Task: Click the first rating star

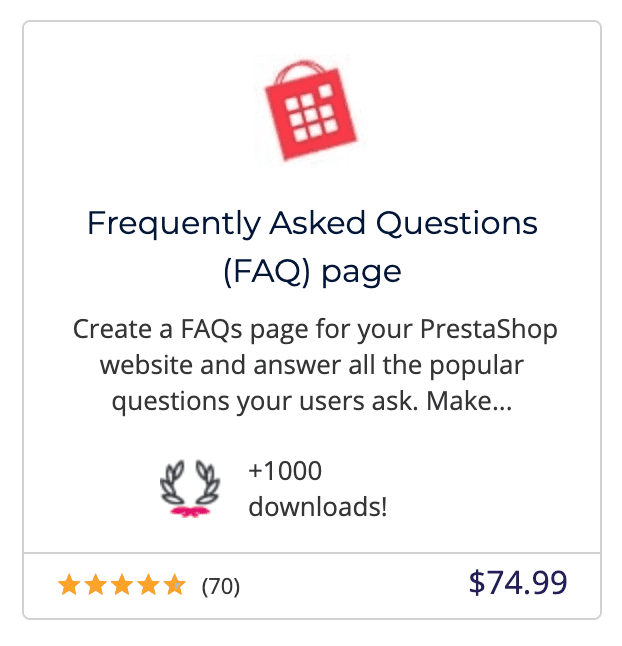Action: pos(68,585)
